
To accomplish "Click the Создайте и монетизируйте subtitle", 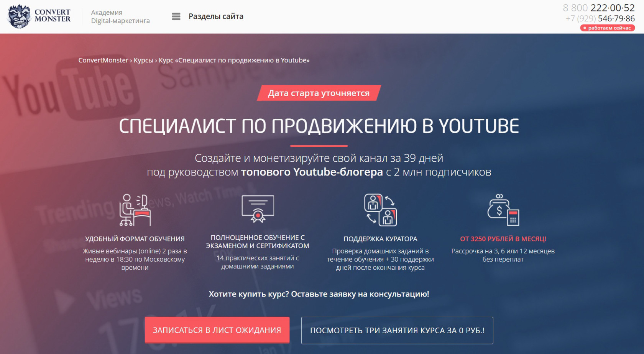I will pyautogui.click(x=319, y=165).
